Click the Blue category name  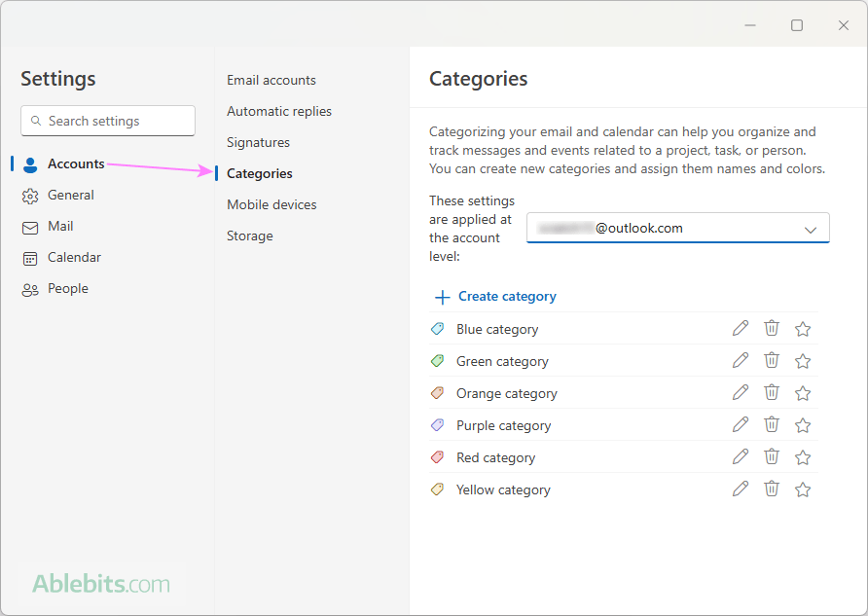497,329
